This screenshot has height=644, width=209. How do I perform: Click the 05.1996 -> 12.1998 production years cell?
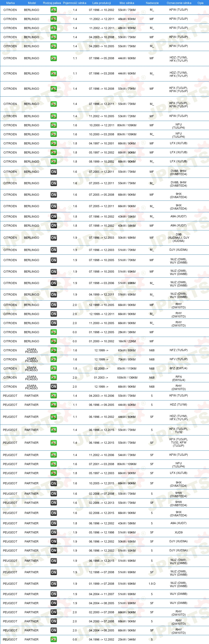click(102, 532)
